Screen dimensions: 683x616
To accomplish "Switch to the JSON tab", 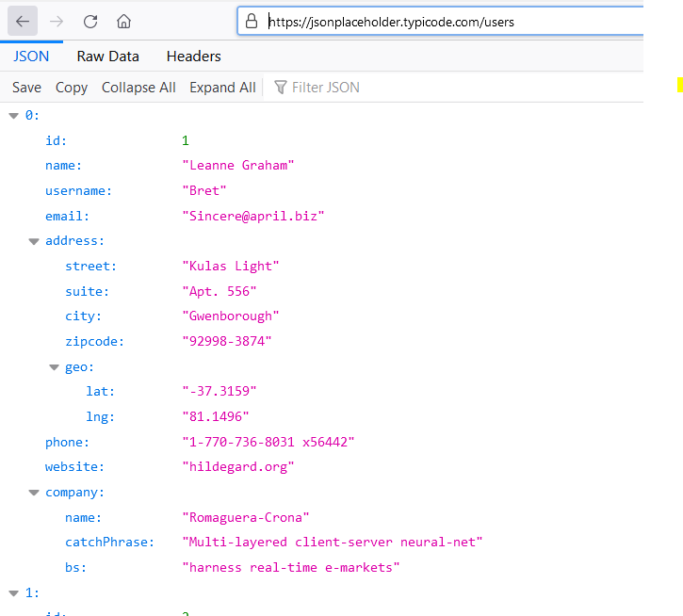I will (x=31, y=57).
